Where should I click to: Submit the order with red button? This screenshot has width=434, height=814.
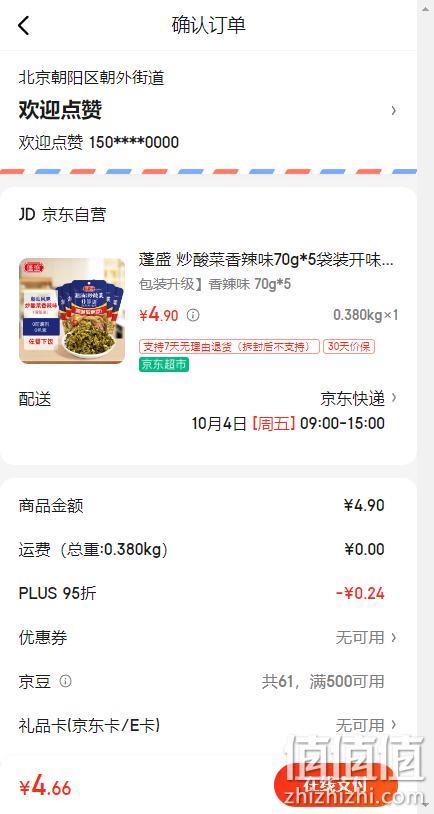pos(335,784)
